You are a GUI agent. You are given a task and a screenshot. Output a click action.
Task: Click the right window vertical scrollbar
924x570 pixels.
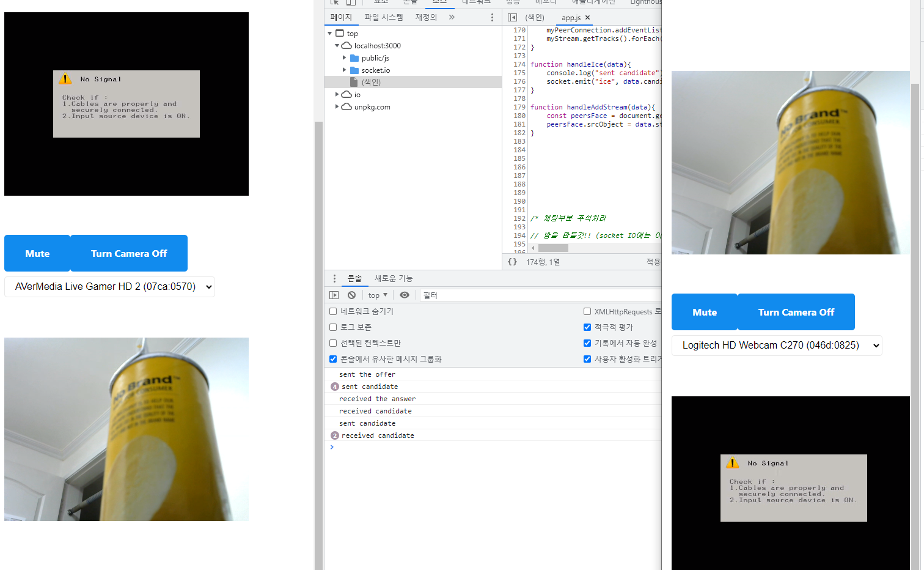click(915, 327)
